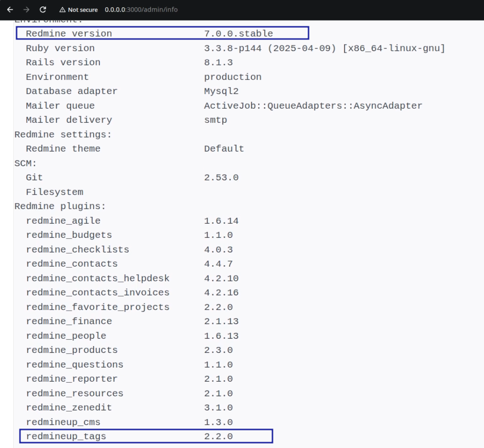Click the redmine_reporter plugin name
484x448 pixels.
[72, 379]
